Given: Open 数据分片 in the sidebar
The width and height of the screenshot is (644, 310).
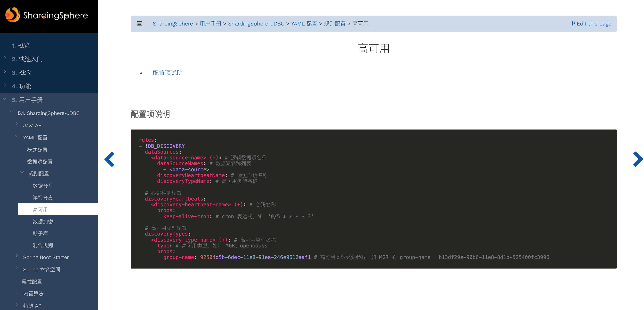Looking at the screenshot, I should click(x=43, y=186).
